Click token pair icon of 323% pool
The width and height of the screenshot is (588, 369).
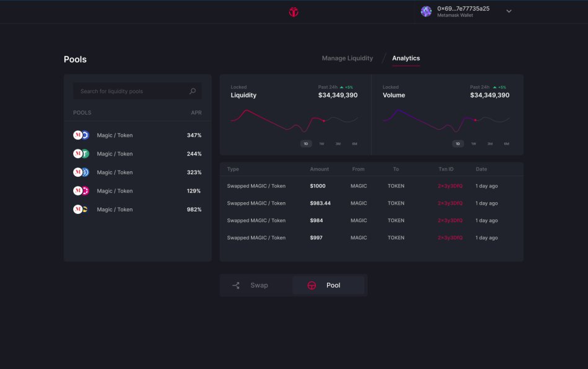[81, 172]
